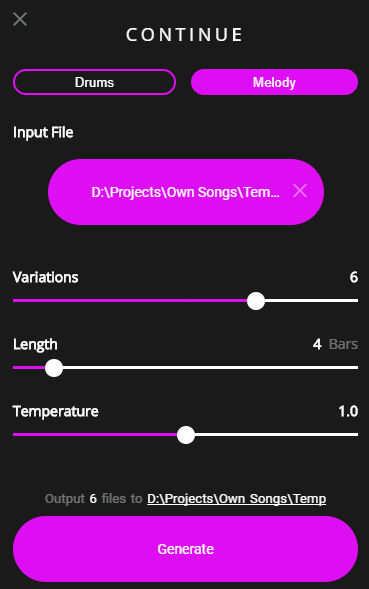Image resolution: width=369 pixels, height=589 pixels.
Task: Click the Variations value 6
Action: click(354, 277)
